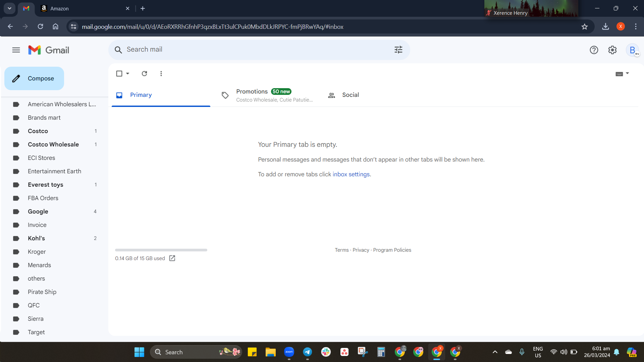
Task: Open the Terms link
Action: (341, 250)
